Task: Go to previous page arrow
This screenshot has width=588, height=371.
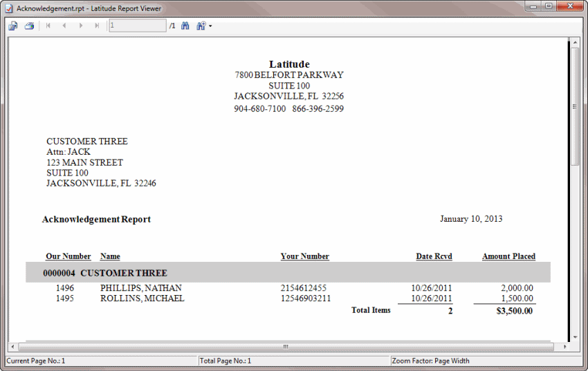Action: point(64,26)
